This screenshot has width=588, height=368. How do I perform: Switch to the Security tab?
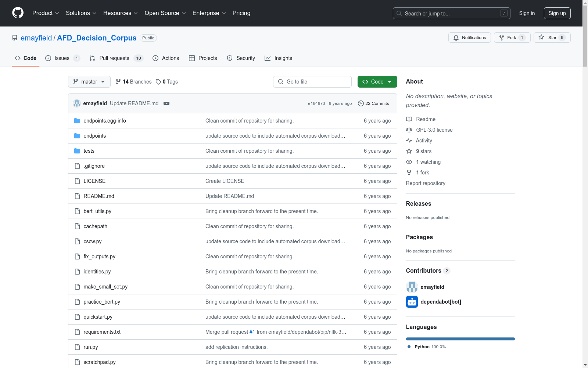click(241, 58)
